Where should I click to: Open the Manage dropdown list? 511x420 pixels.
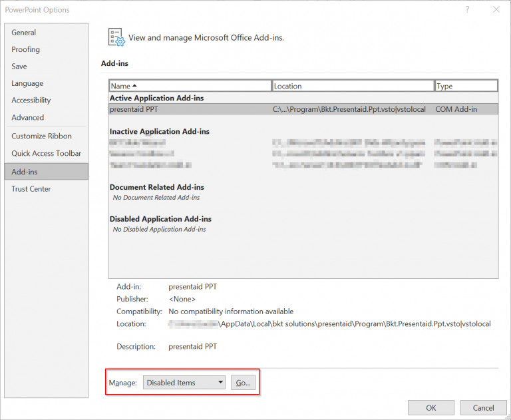tap(184, 383)
